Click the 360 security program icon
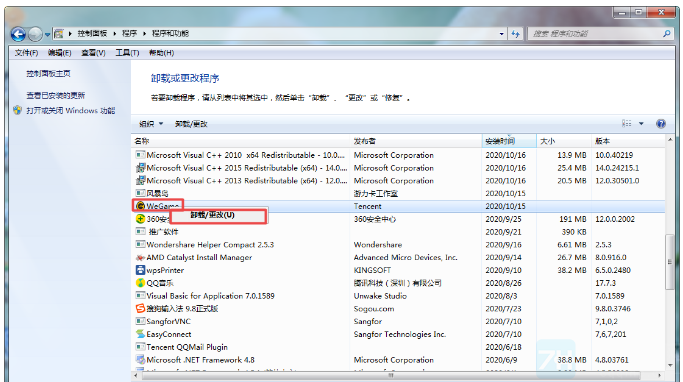Viewport: 683px width, 382px height. pyautogui.click(x=140, y=219)
